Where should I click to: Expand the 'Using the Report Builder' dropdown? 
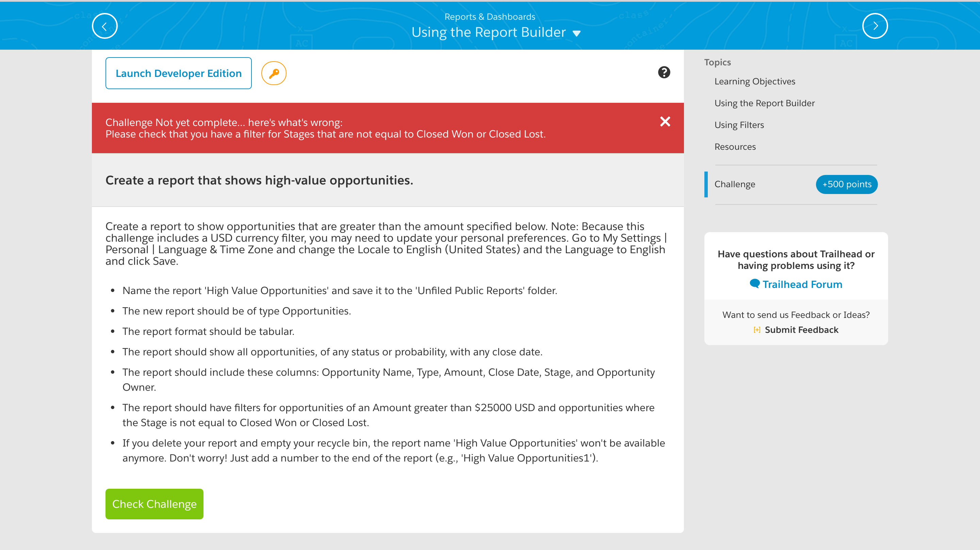click(x=577, y=32)
